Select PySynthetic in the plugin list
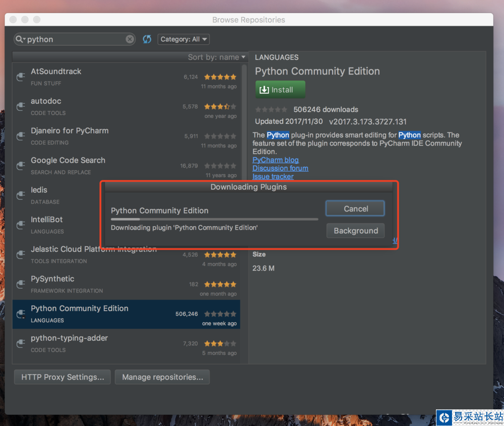This screenshot has height=426, width=504. click(x=127, y=284)
